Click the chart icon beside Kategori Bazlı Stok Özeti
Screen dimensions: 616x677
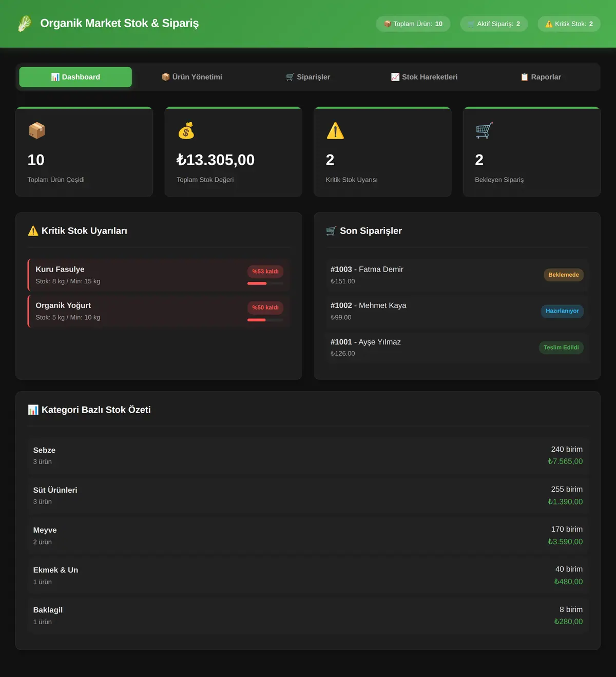[33, 410]
